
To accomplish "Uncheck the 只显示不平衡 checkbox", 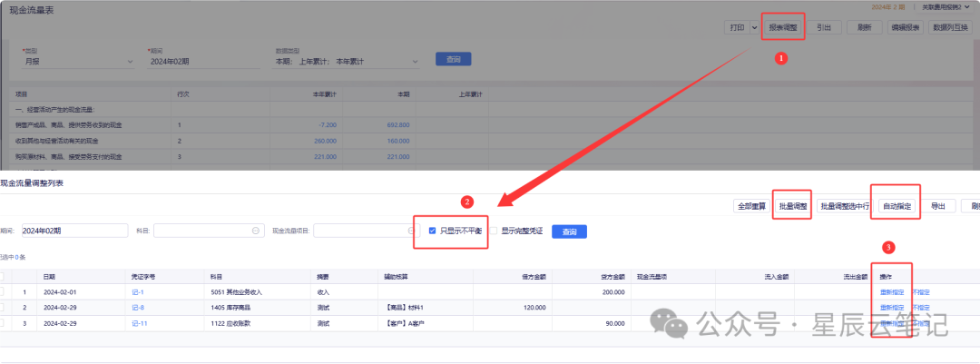I will [x=433, y=231].
